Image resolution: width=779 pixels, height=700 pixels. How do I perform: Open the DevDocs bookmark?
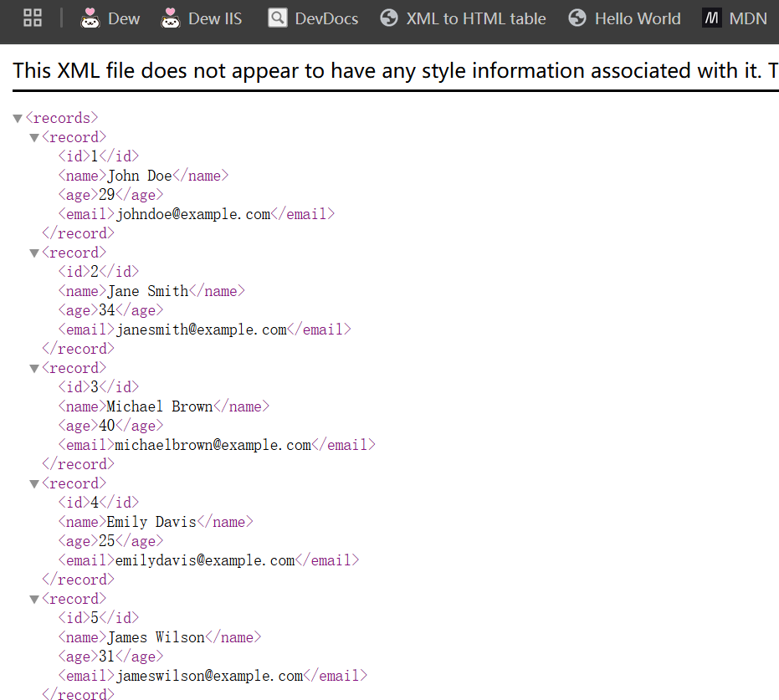coord(313,18)
